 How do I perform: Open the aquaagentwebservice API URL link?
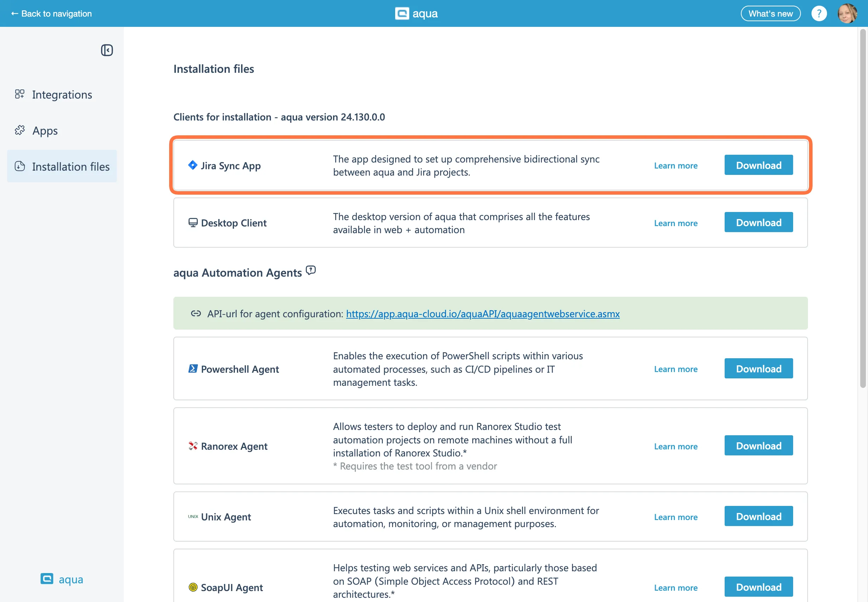(483, 314)
